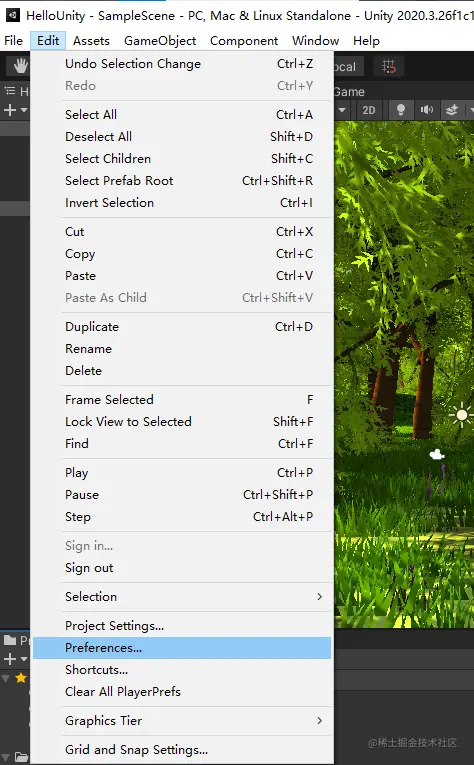Select the Hand tool
This screenshot has width=474, height=765.
point(20,66)
